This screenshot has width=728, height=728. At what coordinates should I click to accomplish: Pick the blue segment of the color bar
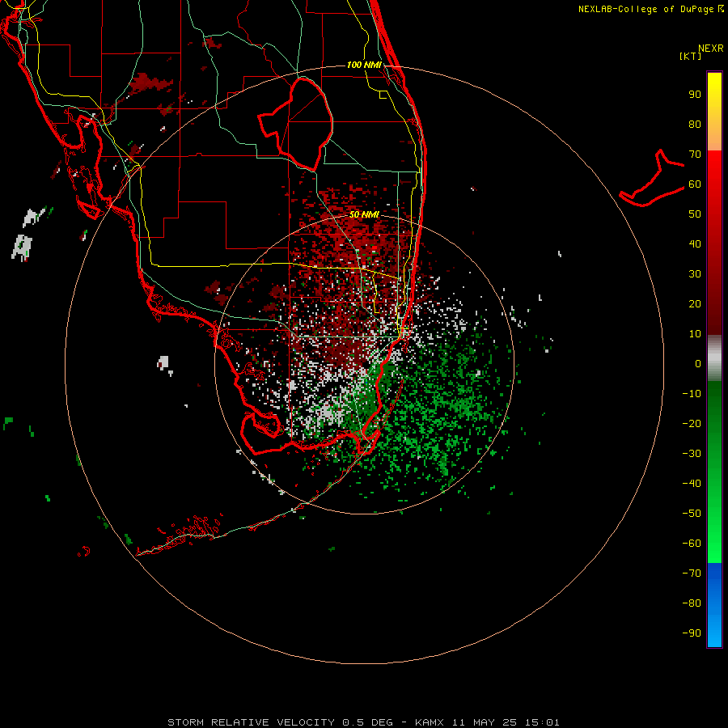(714, 605)
